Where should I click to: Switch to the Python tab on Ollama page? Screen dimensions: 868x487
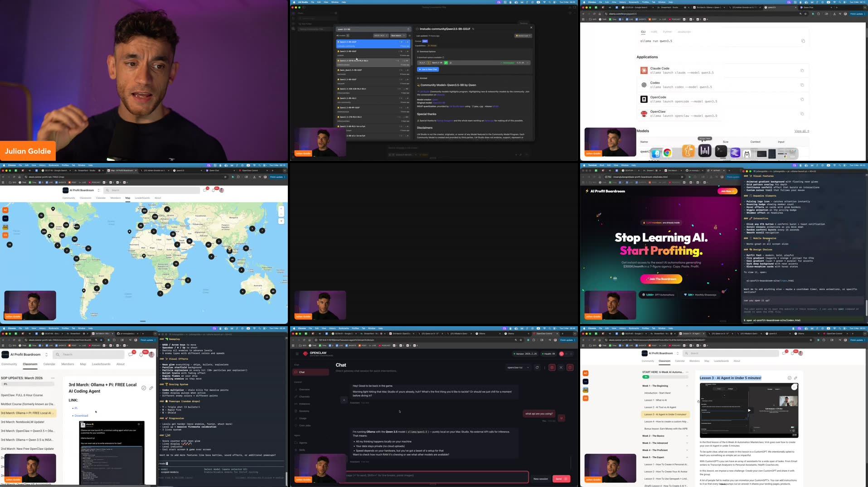click(x=667, y=32)
